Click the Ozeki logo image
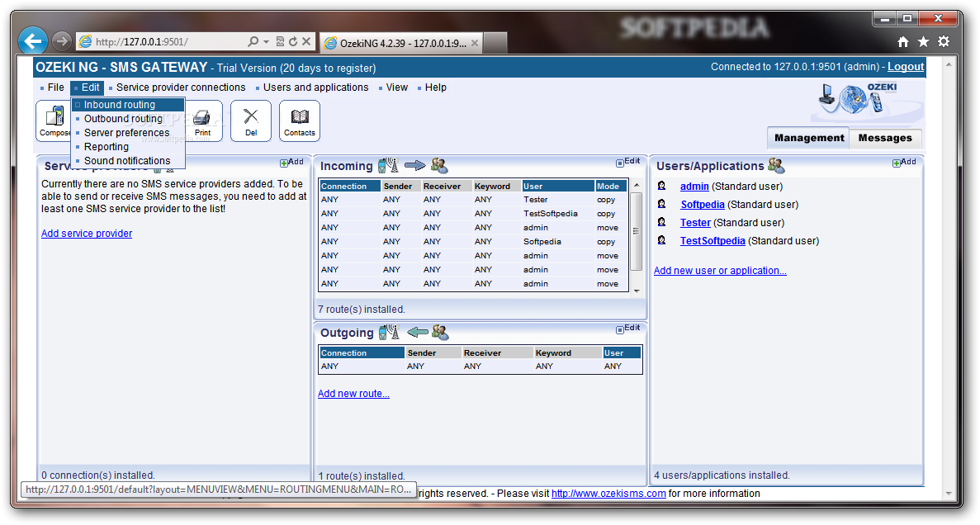The height and width of the screenshot is (525, 980). 868,101
